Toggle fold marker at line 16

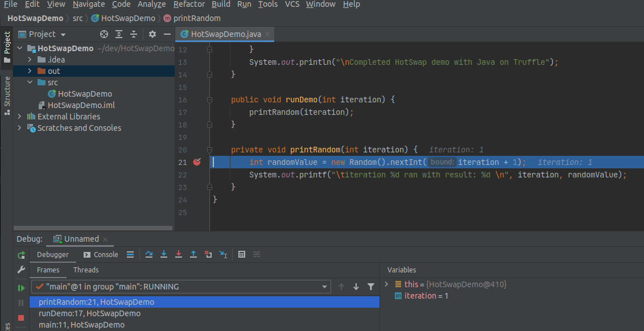pos(209,100)
